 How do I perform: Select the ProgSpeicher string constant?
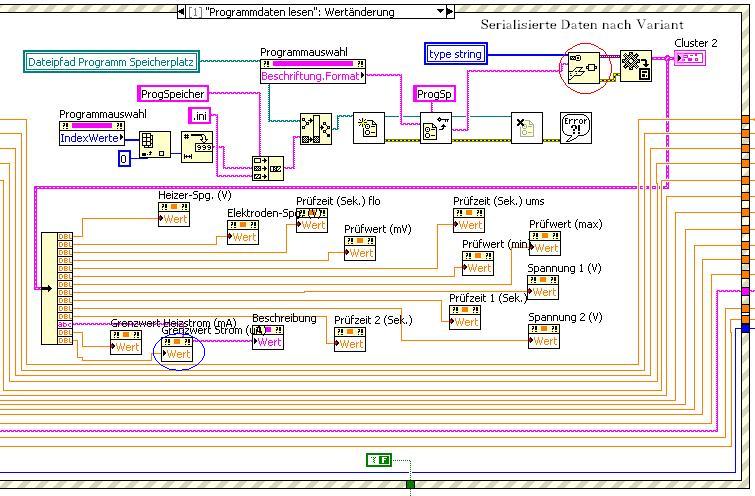click(173, 94)
